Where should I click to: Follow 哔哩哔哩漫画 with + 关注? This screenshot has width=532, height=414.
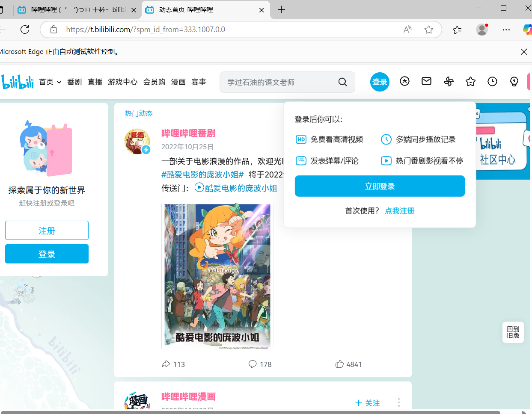[368, 403]
